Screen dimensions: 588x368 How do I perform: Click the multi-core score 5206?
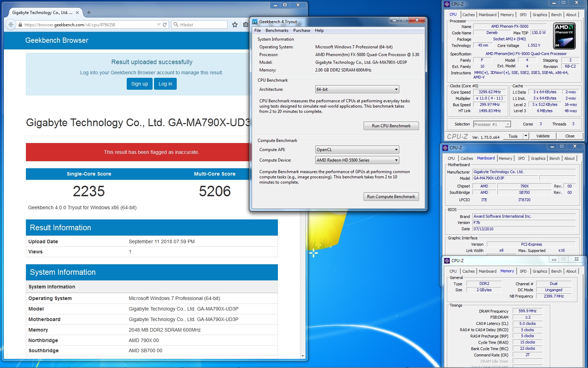pyautogui.click(x=215, y=191)
